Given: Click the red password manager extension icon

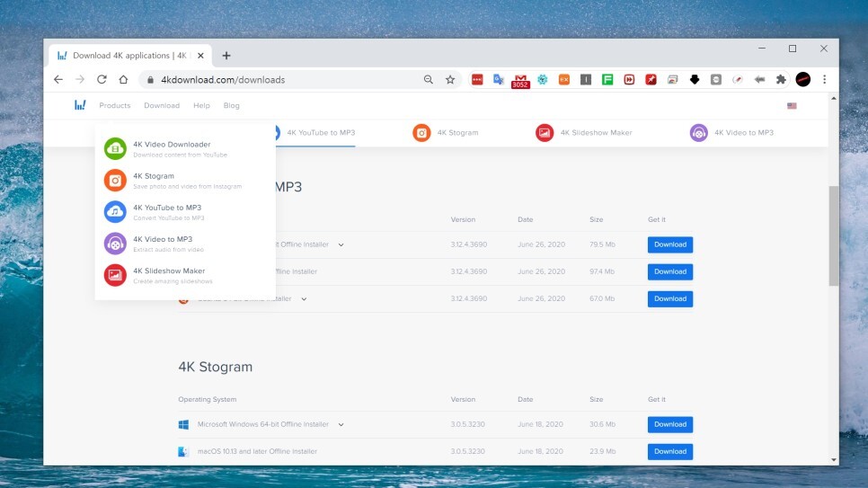Looking at the screenshot, I should (x=477, y=80).
